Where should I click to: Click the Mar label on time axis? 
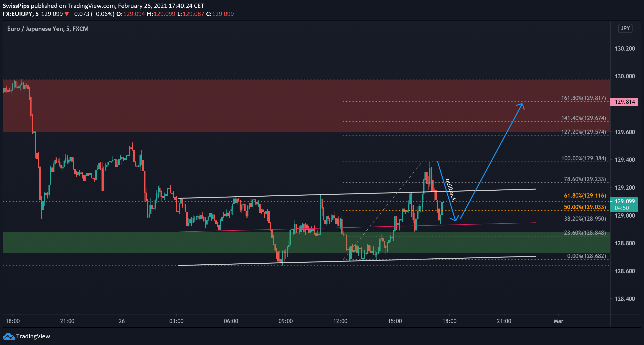click(558, 321)
